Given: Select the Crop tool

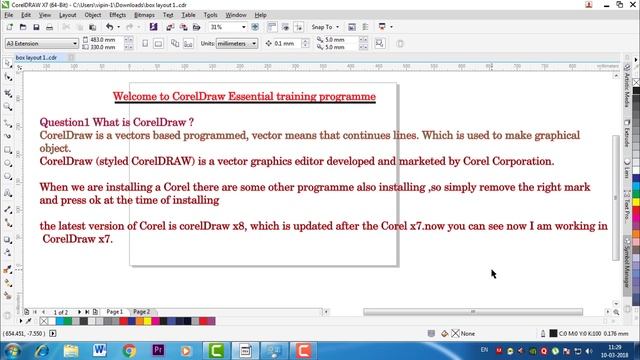Looking at the screenshot, I should point(8,93).
